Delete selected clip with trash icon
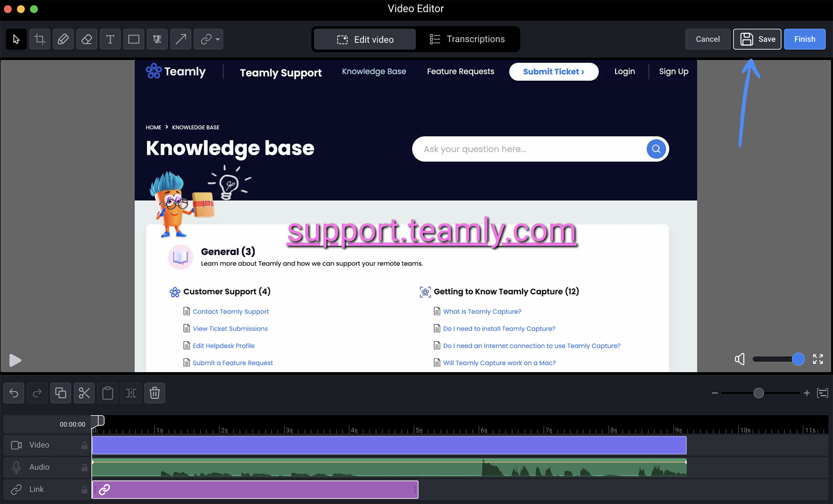This screenshot has width=833, height=504. pyautogui.click(x=155, y=393)
